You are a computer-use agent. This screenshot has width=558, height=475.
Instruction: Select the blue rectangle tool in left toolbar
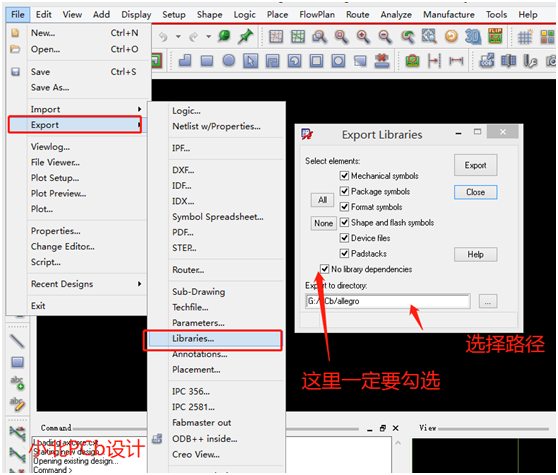click(x=17, y=362)
